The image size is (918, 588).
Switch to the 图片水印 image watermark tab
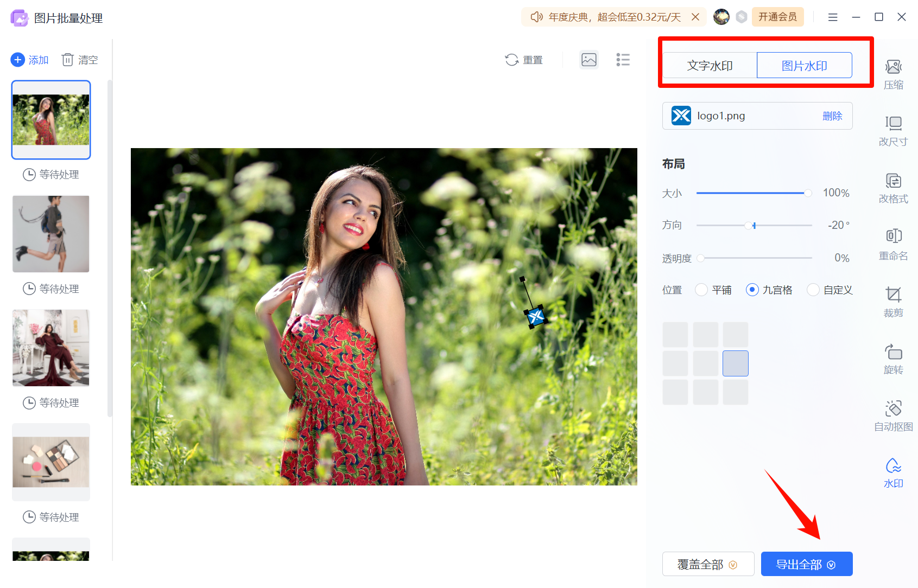click(x=804, y=66)
